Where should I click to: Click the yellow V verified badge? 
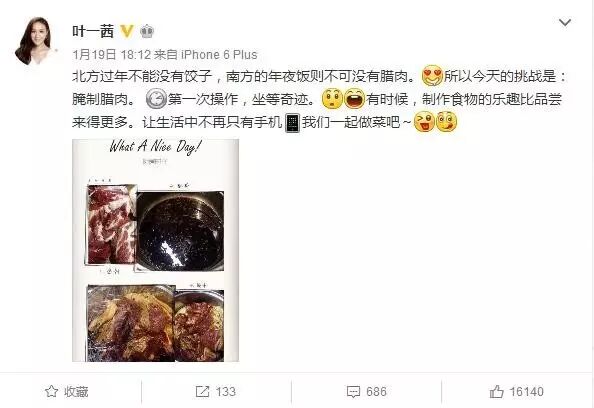[x=127, y=31]
